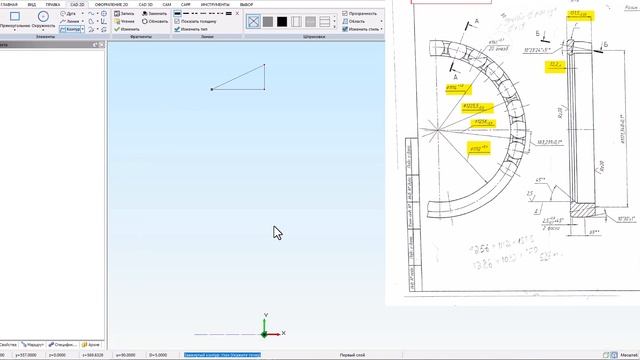Select the dashed rectangle tool icon
640x360 pixels.
coord(104,13)
